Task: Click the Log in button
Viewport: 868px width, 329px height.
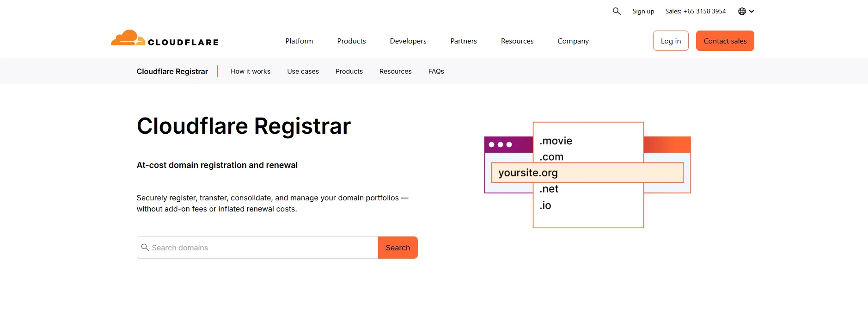Action: [671, 41]
